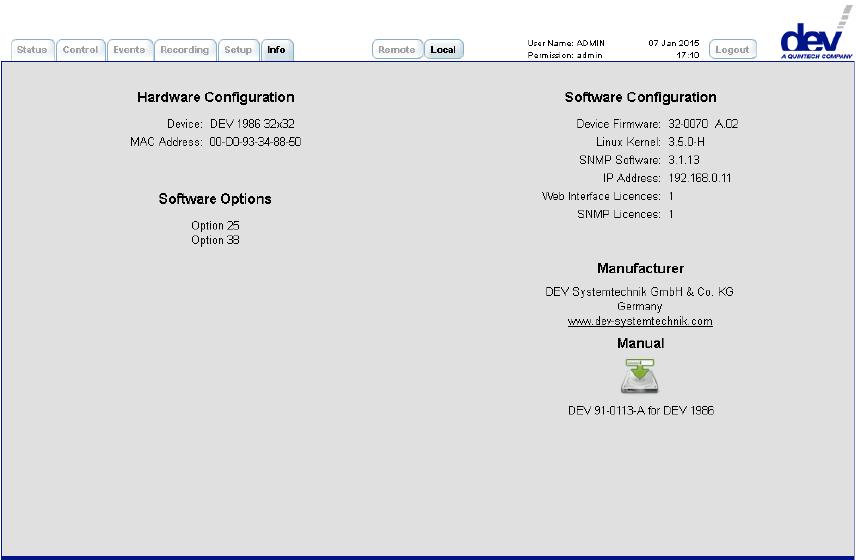Click the Manufacturer heading

tap(640, 268)
